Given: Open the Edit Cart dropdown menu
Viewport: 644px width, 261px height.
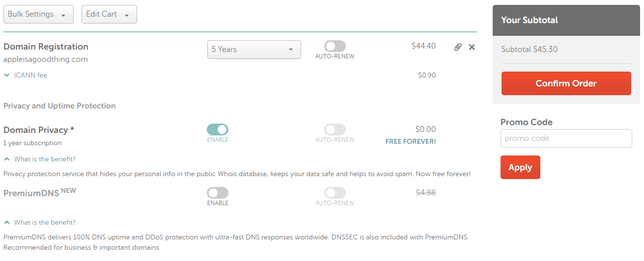Looking at the screenshot, I should [x=109, y=14].
